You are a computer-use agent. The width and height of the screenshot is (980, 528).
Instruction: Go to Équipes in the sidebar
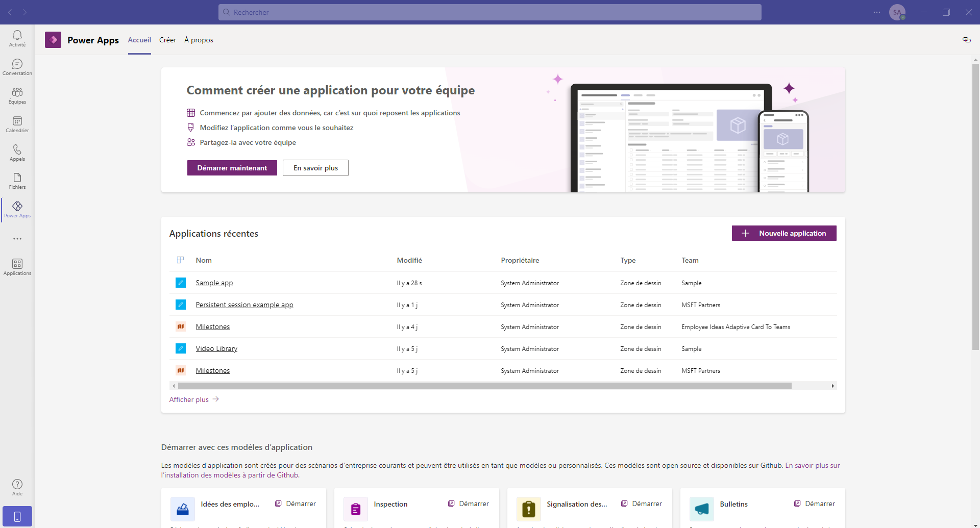pos(17,95)
